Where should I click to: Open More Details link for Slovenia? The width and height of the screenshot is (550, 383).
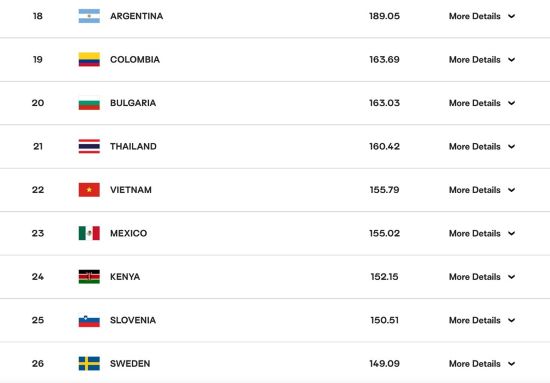point(475,320)
